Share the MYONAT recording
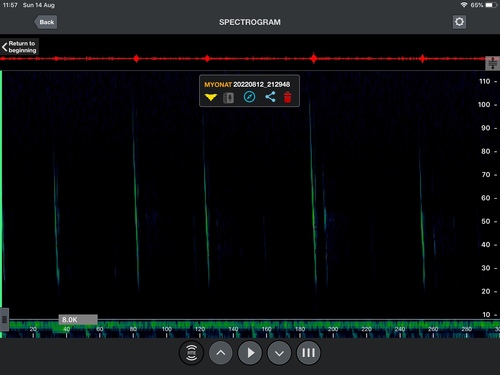Viewport: 500px width, 375px height. pyautogui.click(x=270, y=97)
